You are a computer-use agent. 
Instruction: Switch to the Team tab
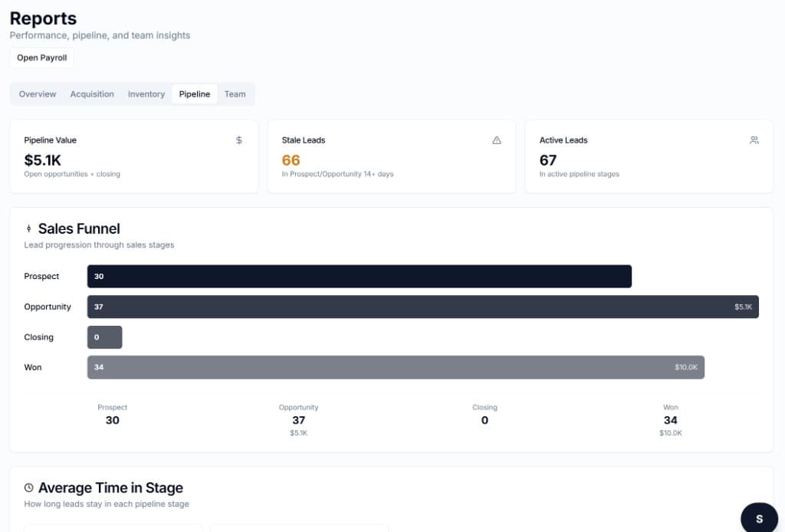[x=235, y=94]
